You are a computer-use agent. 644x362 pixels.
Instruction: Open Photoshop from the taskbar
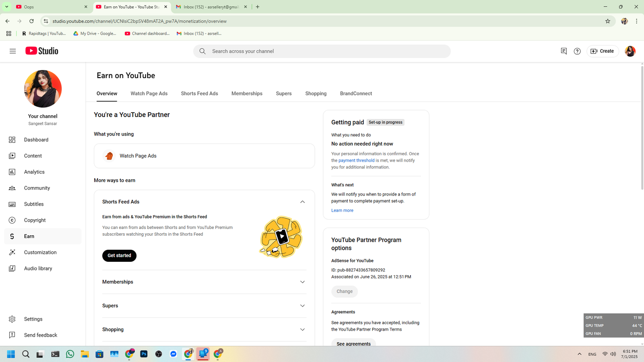click(144, 354)
